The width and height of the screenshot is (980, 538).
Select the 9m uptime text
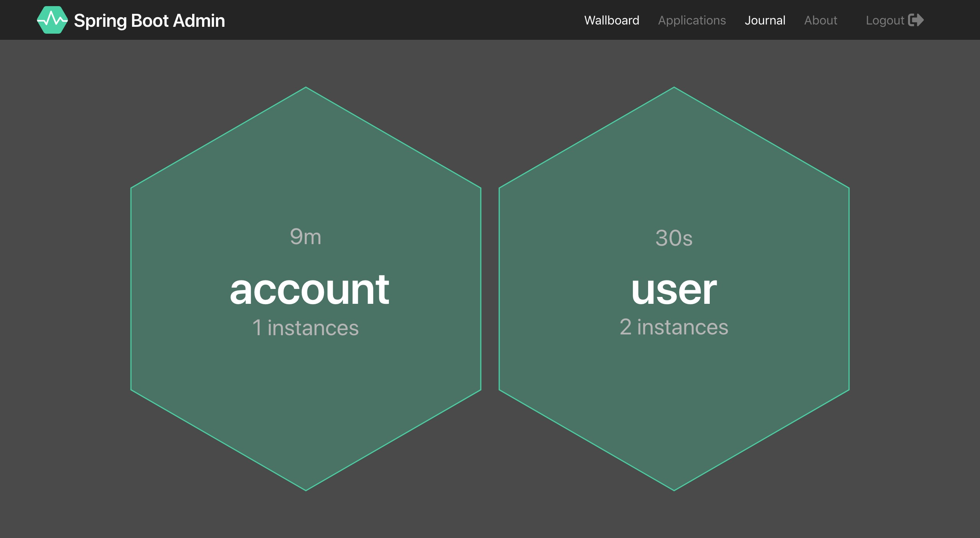(305, 236)
